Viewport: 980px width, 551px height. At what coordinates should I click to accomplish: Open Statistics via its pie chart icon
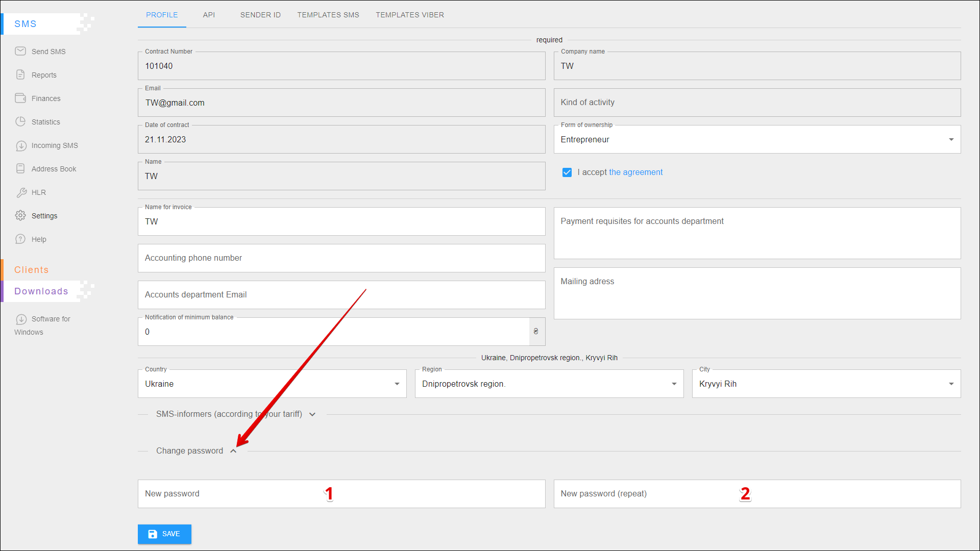[x=20, y=121]
